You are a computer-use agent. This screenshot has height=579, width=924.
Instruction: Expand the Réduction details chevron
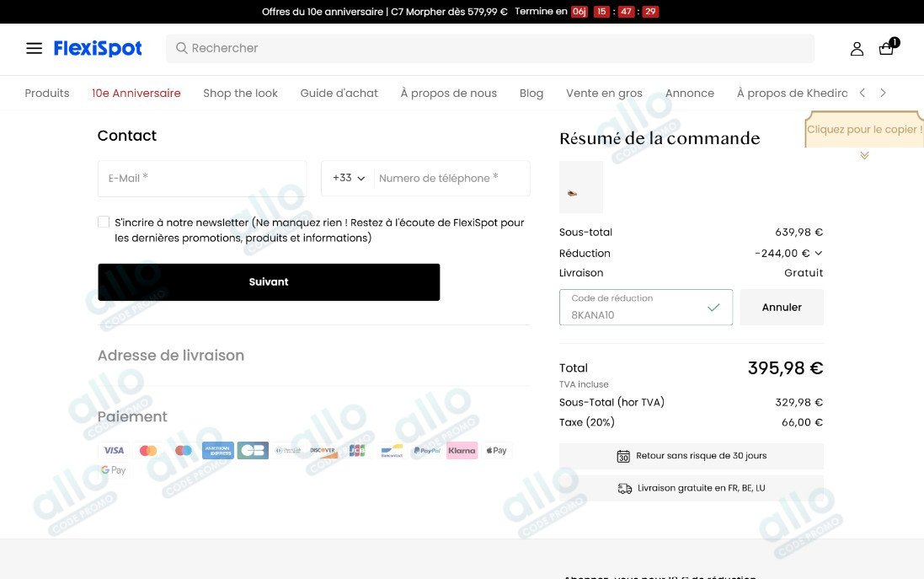819,253
